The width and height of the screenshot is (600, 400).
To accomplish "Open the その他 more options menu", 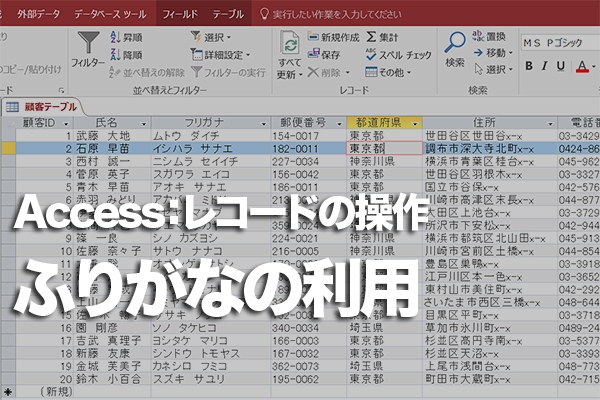I will click(388, 72).
